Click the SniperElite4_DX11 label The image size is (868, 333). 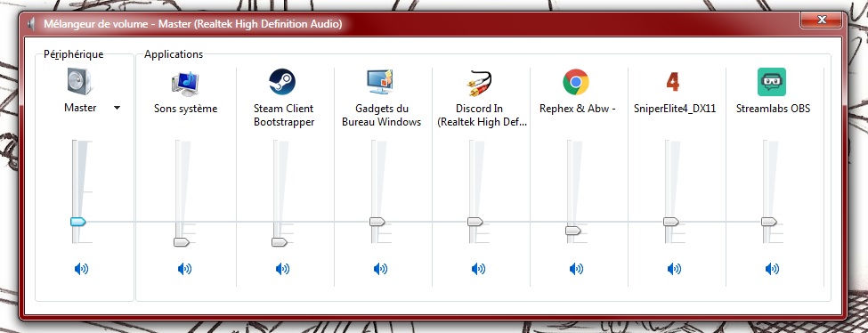(x=675, y=109)
